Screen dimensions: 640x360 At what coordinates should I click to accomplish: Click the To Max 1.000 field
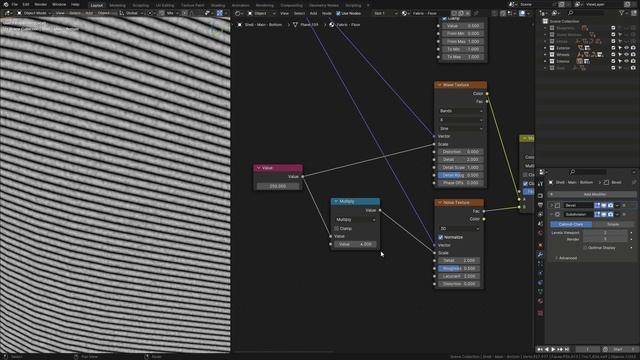(463, 57)
